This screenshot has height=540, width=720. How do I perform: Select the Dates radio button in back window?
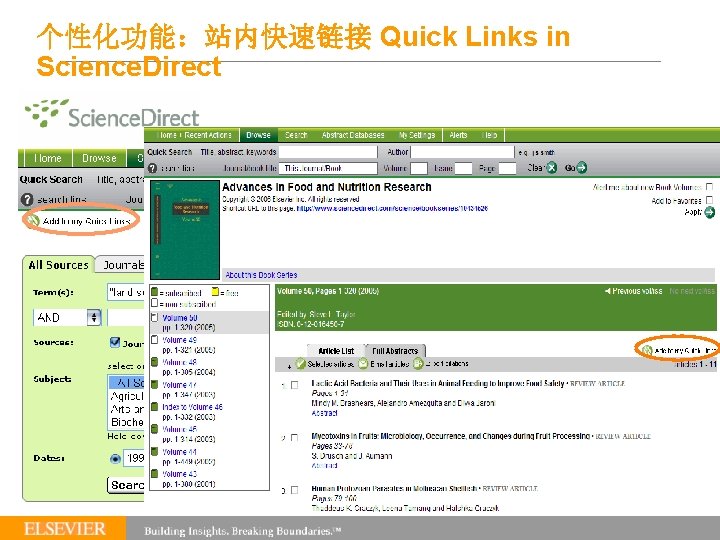pos(115,458)
